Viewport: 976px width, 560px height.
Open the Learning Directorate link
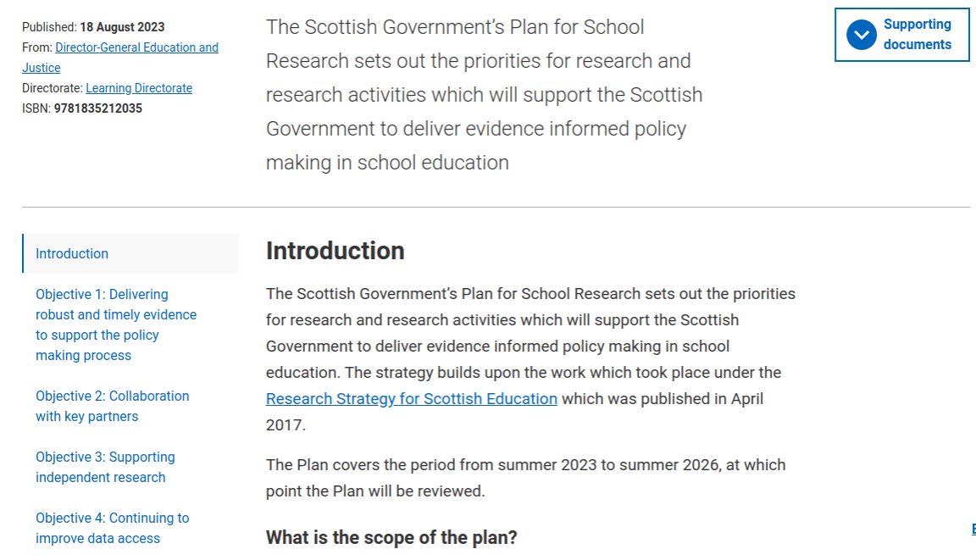click(139, 88)
